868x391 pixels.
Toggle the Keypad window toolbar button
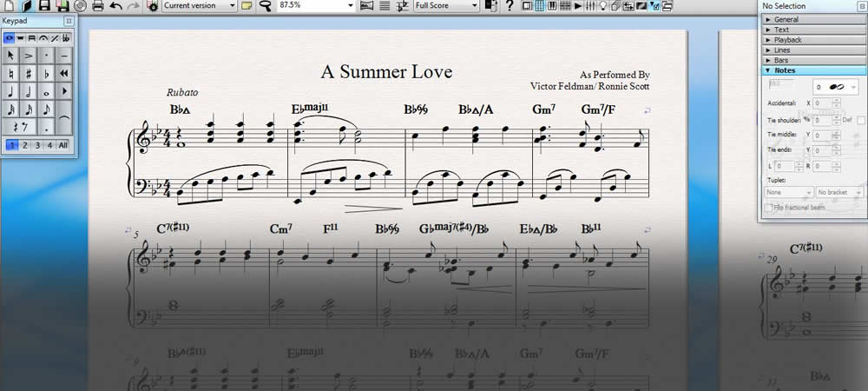540,5
